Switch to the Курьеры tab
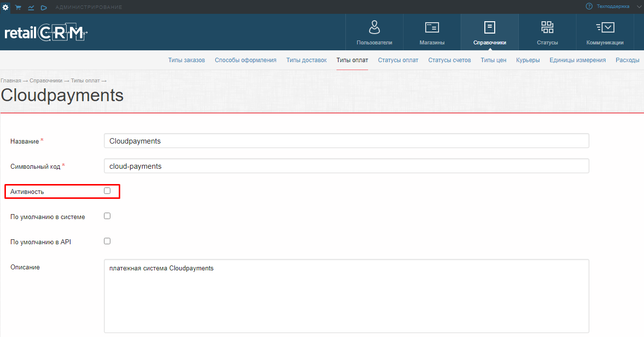This screenshot has height=337, width=644. 528,60
